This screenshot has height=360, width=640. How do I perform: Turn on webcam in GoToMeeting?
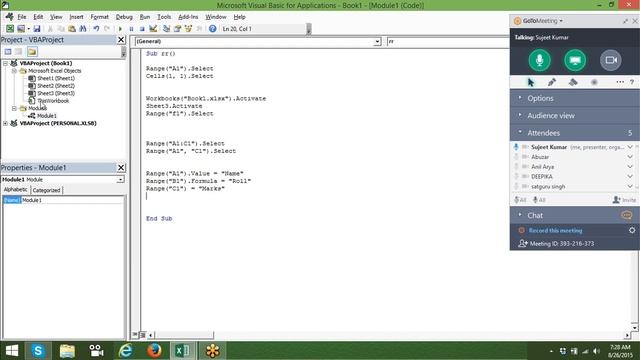(x=611, y=60)
